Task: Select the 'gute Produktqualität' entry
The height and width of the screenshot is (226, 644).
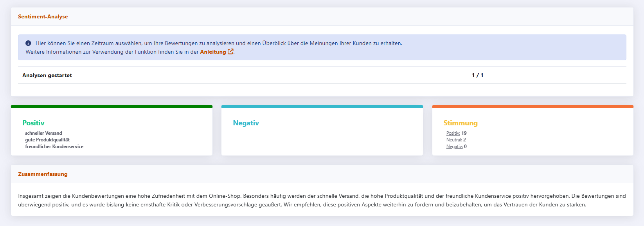Action: (x=47, y=140)
